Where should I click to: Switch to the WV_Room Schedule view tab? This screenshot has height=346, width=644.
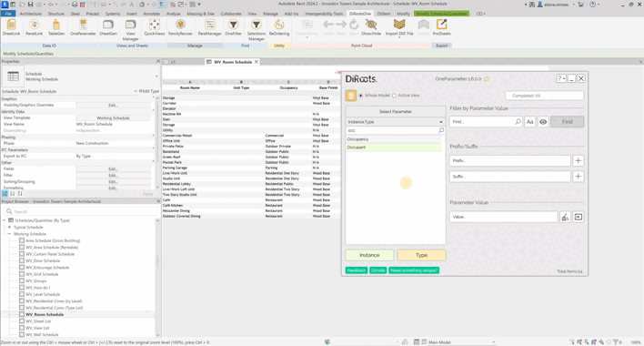click(x=233, y=62)
